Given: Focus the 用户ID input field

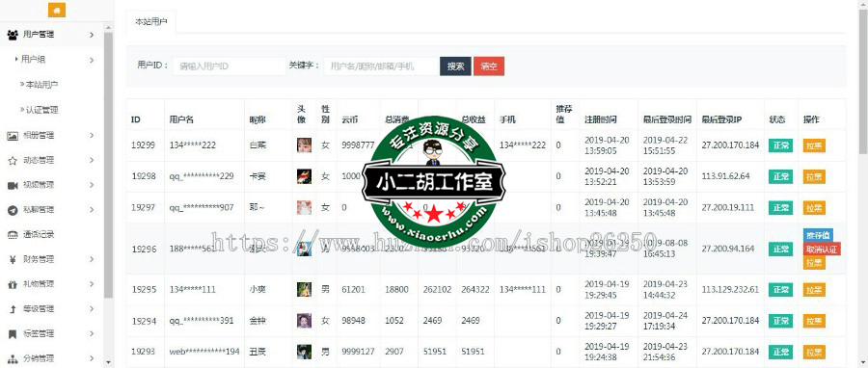Looking at the screenshot, I should tap(230, 66).
